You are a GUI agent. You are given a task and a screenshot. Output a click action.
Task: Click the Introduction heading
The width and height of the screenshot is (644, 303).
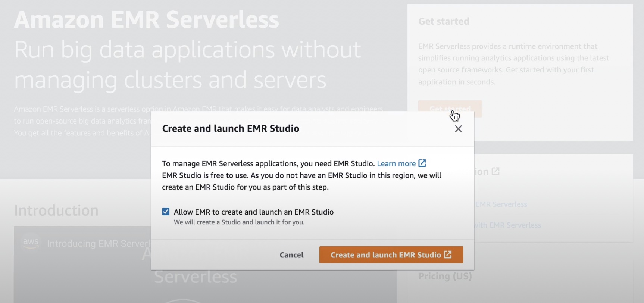click(56, 210)
